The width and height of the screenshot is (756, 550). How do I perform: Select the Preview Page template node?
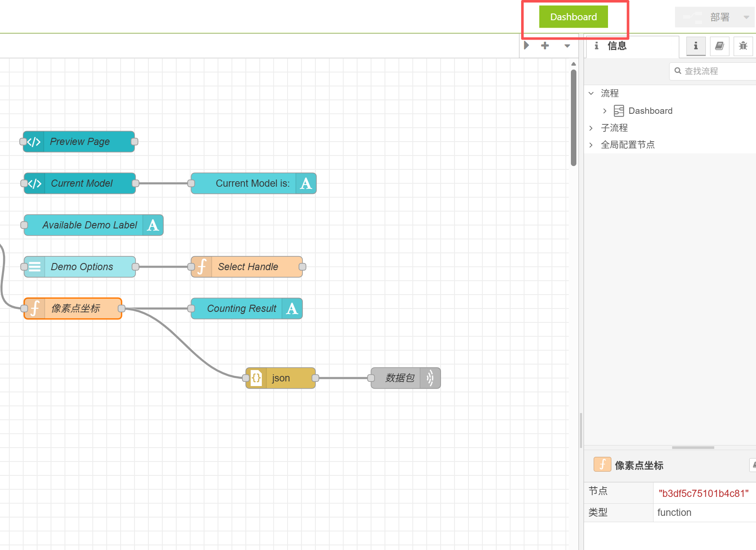80,142
